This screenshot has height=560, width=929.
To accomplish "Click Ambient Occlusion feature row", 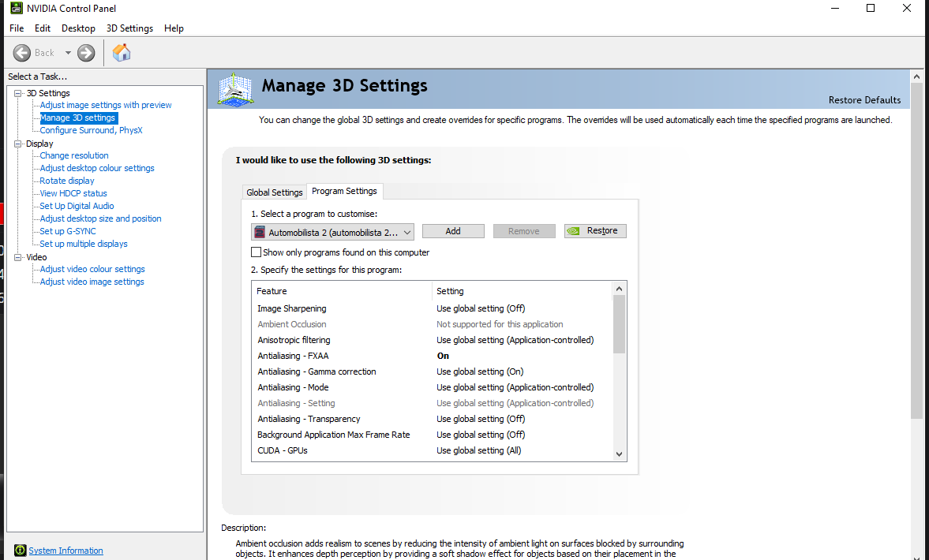I will coord(432,324).
